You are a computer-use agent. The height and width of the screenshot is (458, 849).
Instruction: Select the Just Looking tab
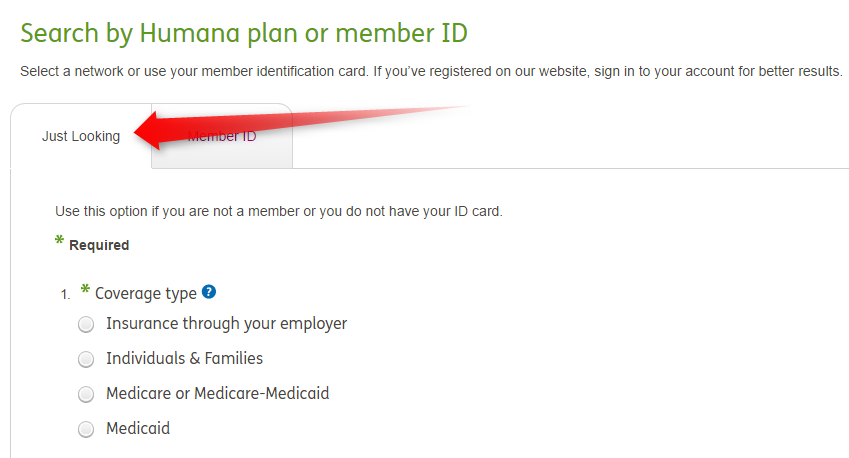pos(81,136)
